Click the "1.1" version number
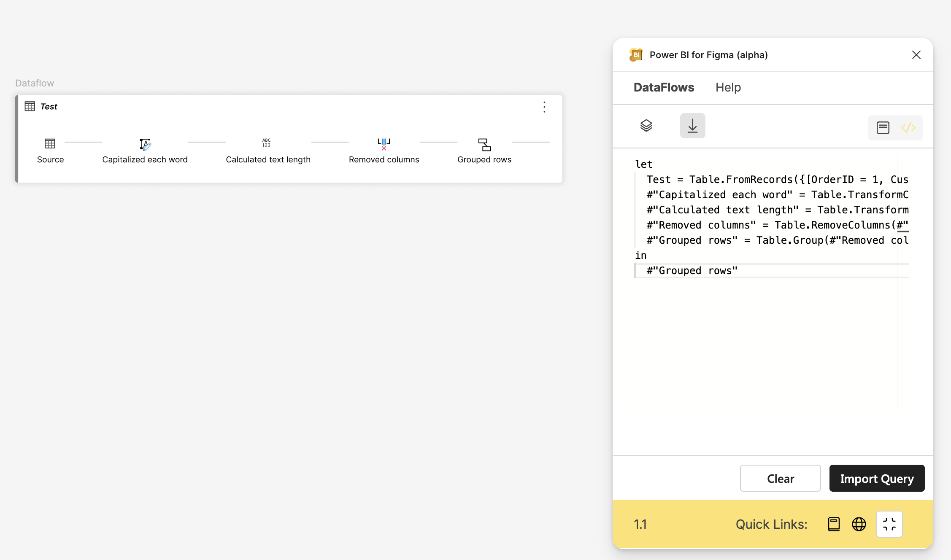 [640, 524]
